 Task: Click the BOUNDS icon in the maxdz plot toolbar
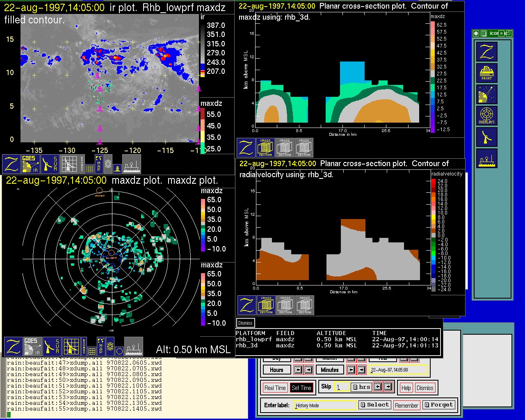(84, 347)
